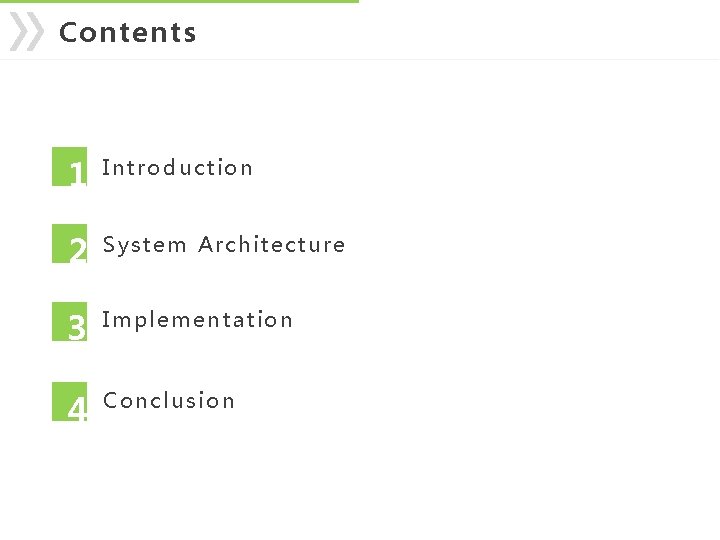Screen dimensions: 720x540
Task: Click the word System in item two
Action: (144, 246)
